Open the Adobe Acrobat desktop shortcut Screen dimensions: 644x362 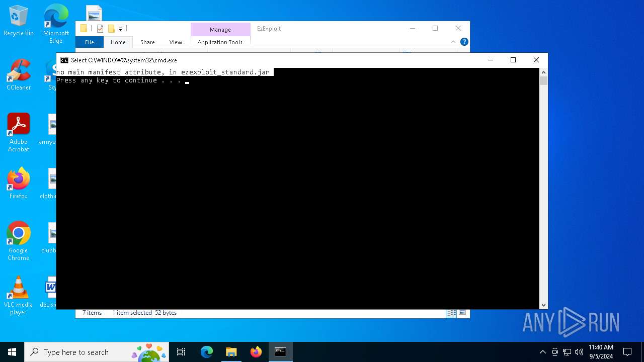click(19, 133)
